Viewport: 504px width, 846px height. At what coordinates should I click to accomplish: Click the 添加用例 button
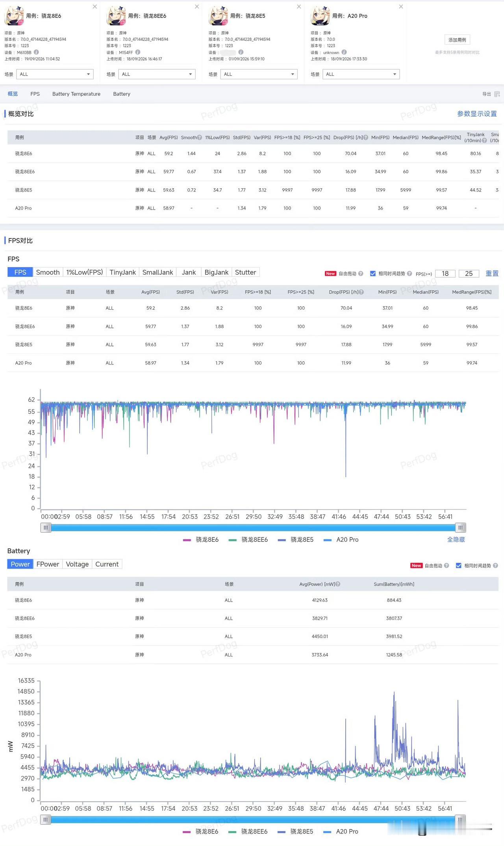click(457, 40)
